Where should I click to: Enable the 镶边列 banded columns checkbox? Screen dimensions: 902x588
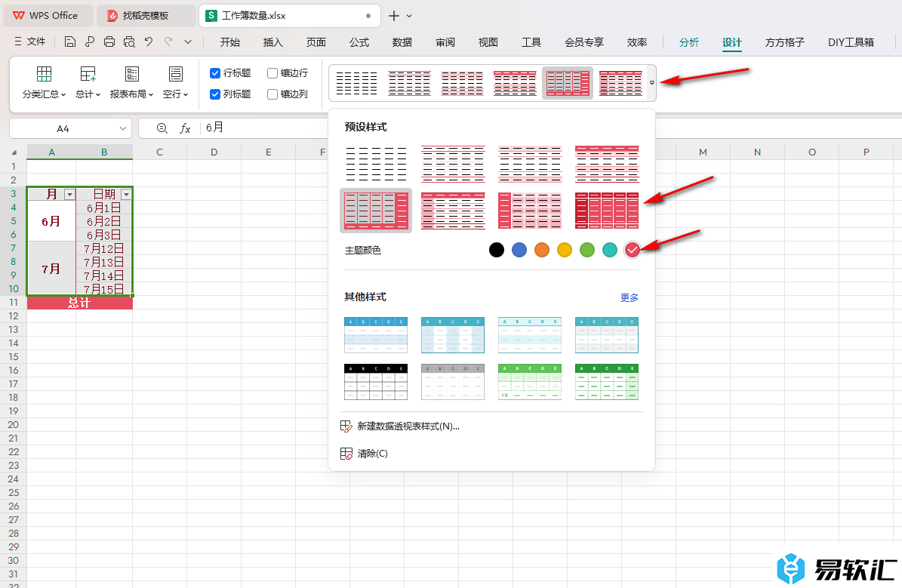coord(272,94)
